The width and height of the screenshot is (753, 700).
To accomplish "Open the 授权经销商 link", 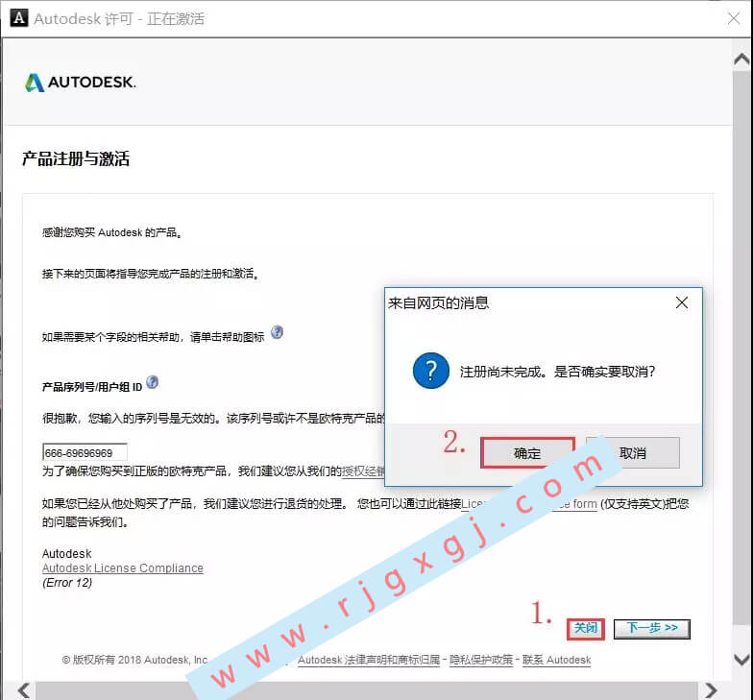I will (x=363, y=471).
